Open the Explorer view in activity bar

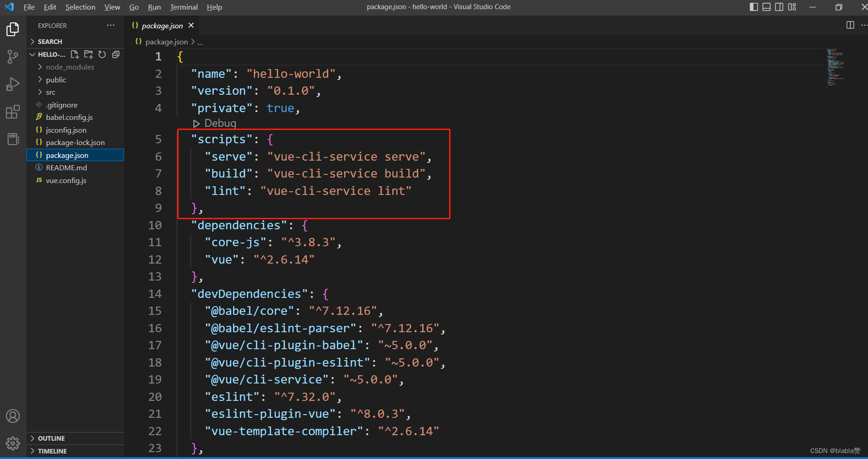13,29
